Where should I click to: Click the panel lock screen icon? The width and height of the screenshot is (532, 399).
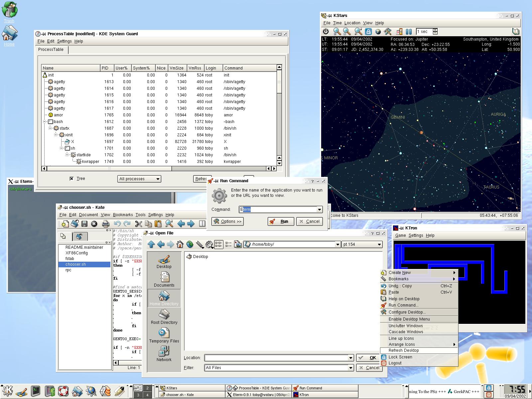(488, 388)
